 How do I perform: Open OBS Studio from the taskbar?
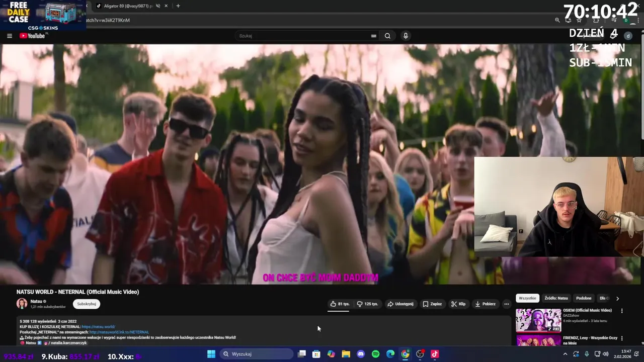pyautogui.click(x=420, y=354)
